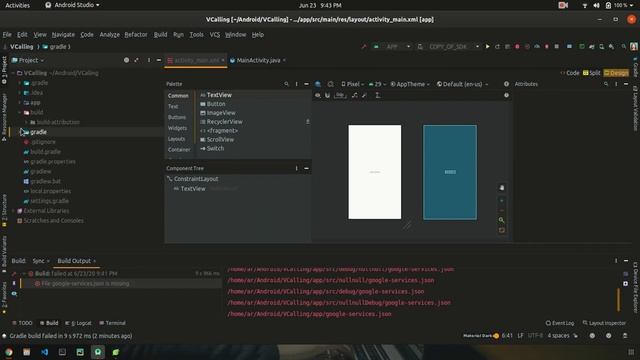This screenshot has height=360, width=640.
Task: Open the Pixel device dropdown
Action: point(352,84)
